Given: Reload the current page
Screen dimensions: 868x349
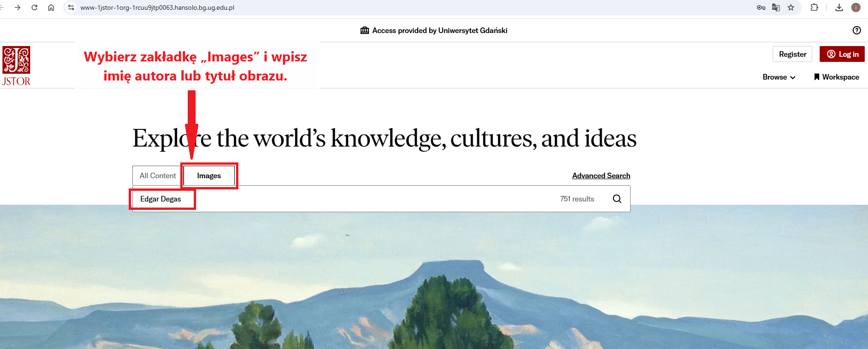Looking at the screenshot, I should [x=34, y=7].
